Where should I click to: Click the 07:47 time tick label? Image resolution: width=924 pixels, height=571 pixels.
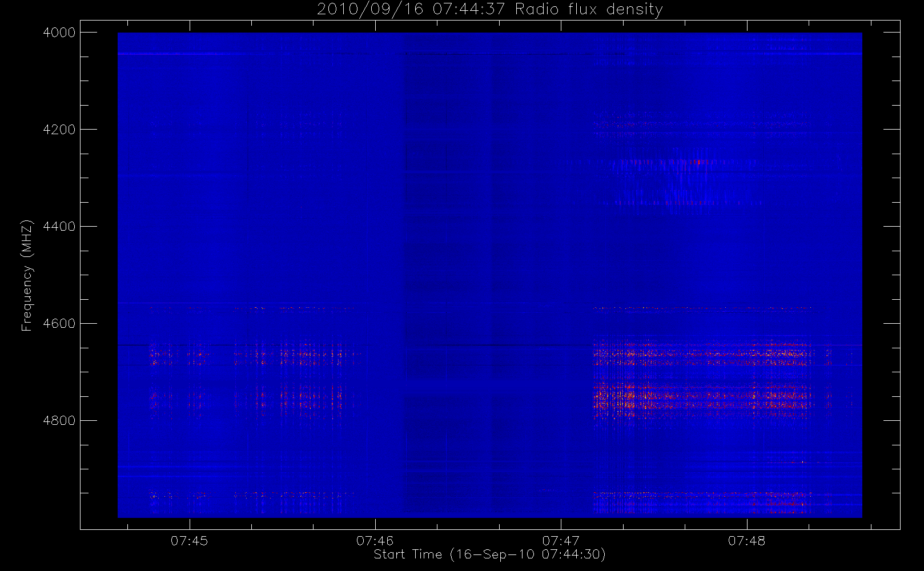click(x=561, y=541)
